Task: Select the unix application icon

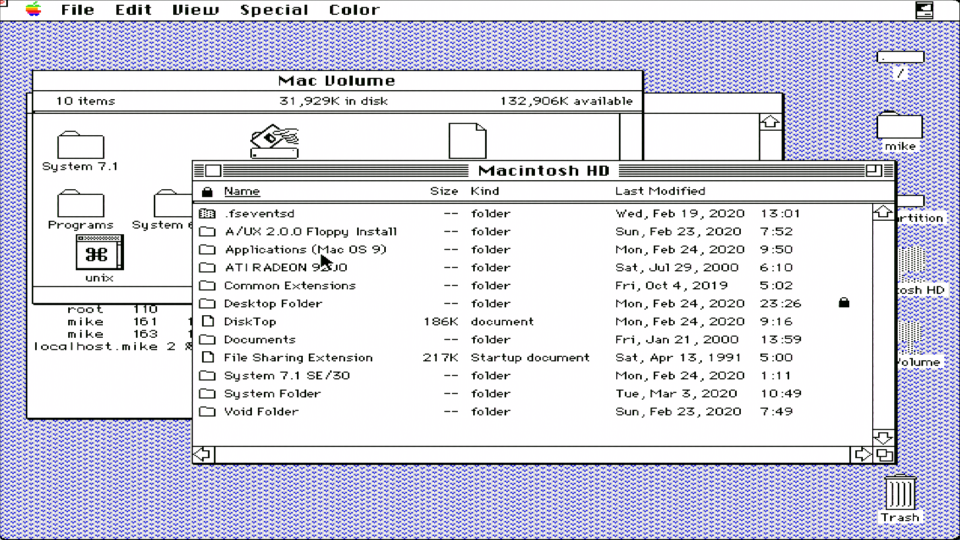Action: [x=99, y=252]
